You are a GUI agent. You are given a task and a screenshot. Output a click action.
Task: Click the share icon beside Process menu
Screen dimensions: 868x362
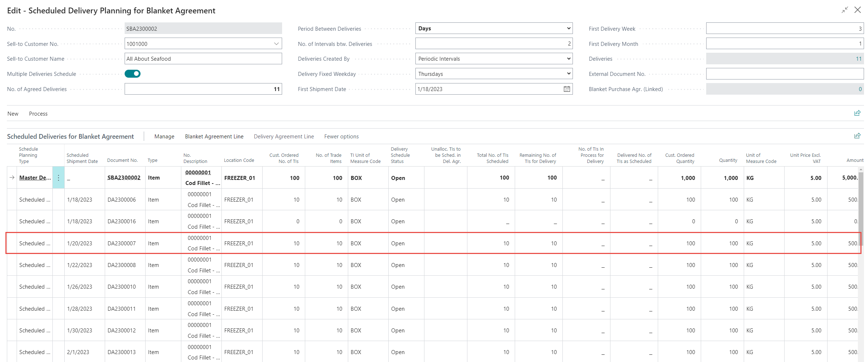point(857,113)
